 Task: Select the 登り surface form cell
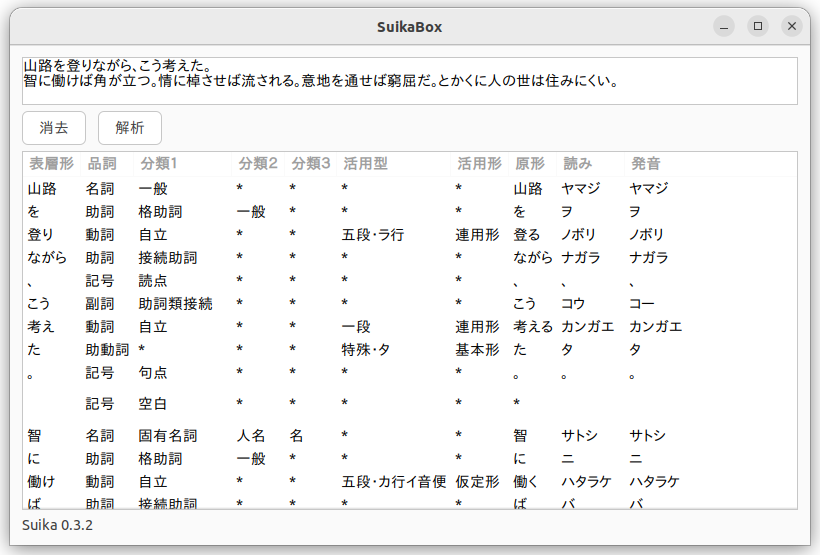[x=40, y=235]
